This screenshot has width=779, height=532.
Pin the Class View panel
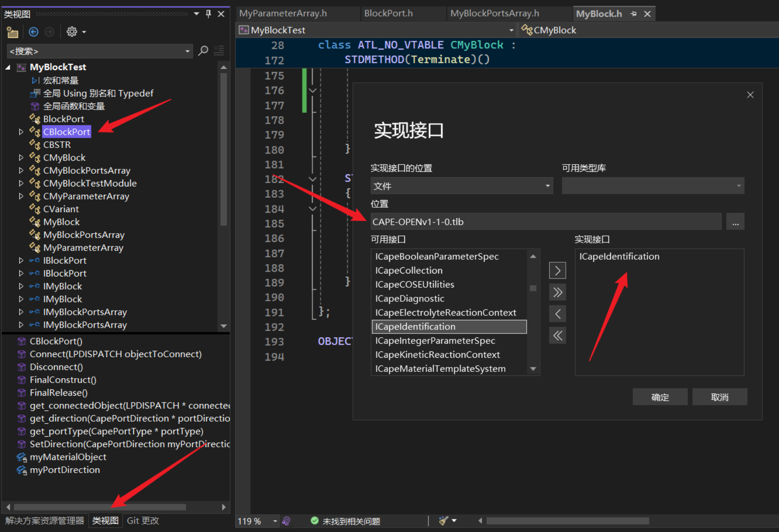[208, 14]
